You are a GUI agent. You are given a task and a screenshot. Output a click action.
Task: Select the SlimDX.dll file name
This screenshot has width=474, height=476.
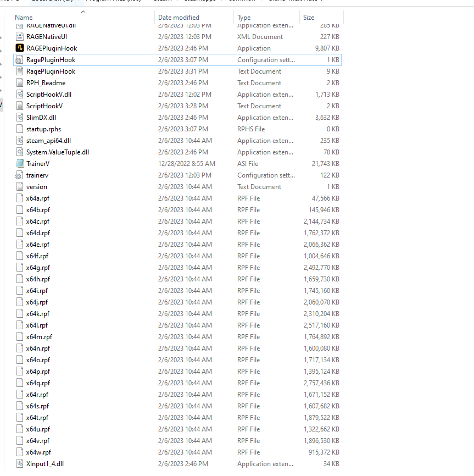41,118
